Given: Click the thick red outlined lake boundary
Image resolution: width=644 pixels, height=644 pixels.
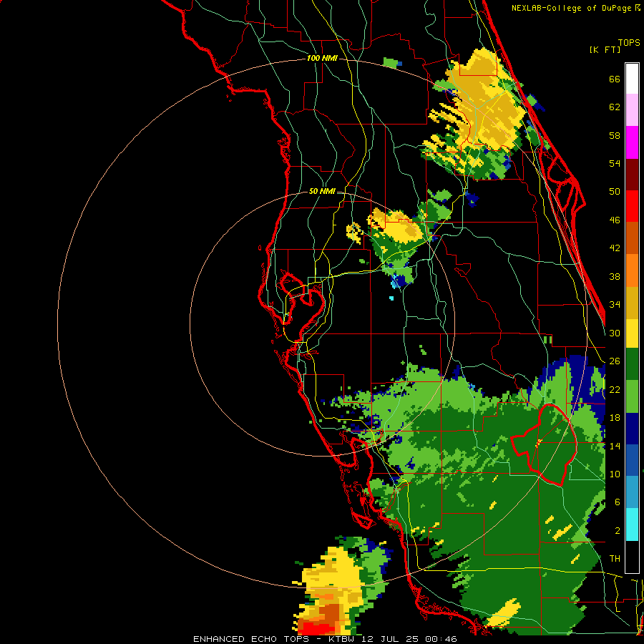Looking at the screenshot, I should 545,445.
